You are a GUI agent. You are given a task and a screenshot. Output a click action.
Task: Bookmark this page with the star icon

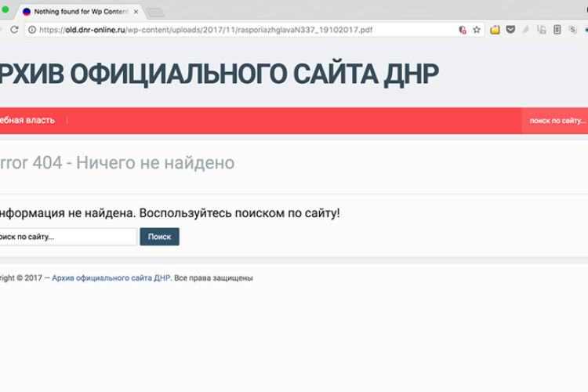click(x=477, y=30)
